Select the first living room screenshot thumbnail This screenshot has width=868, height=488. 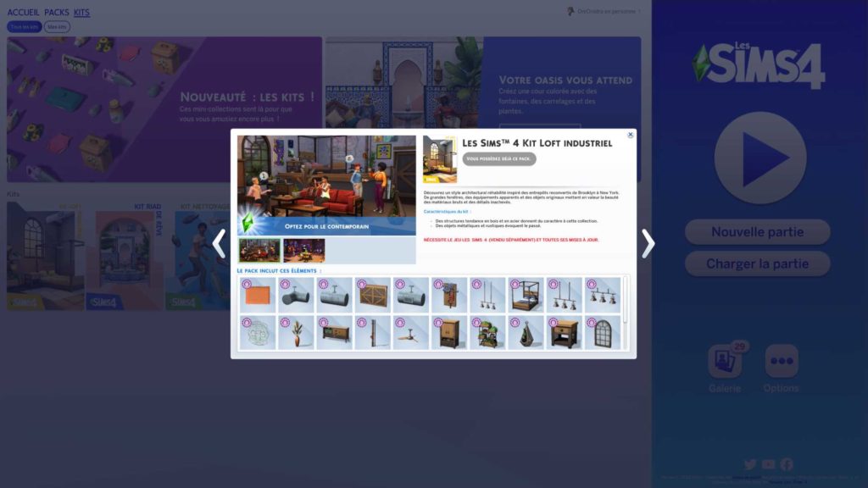(259, 251)
